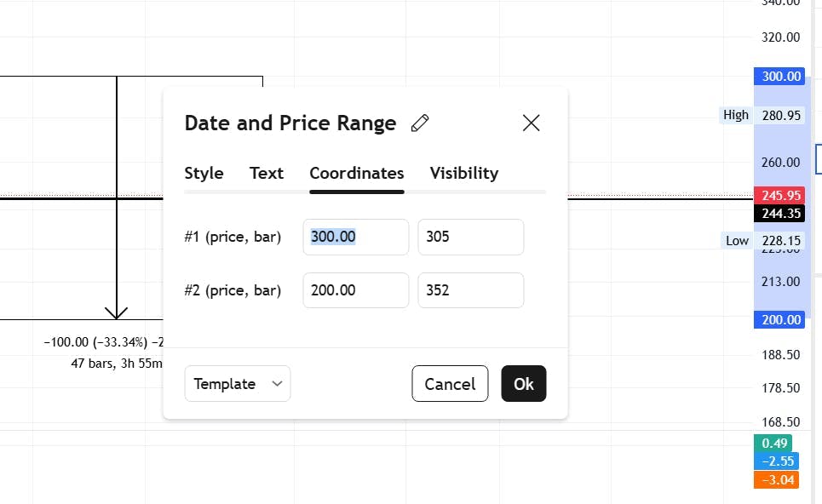Click the downward arrowhead of the range drawing
Screen dimensions: 822x504
coord(117,312)
